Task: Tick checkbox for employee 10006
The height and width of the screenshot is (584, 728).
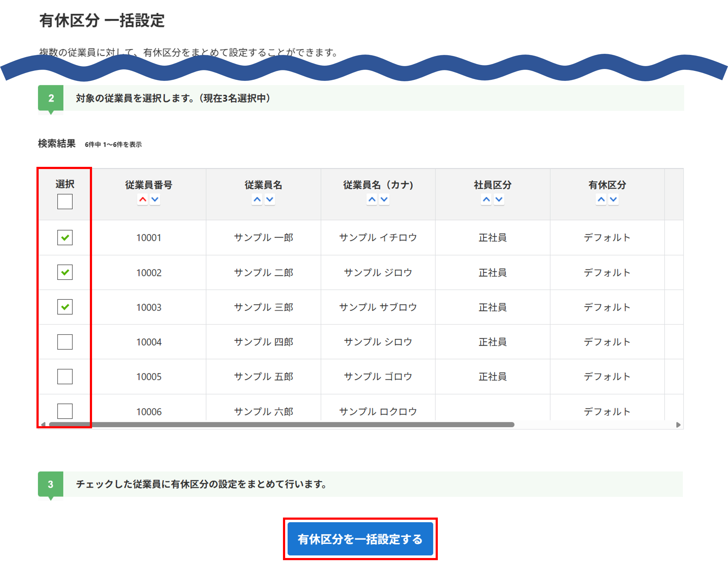Action: click(x=65, y=411)
